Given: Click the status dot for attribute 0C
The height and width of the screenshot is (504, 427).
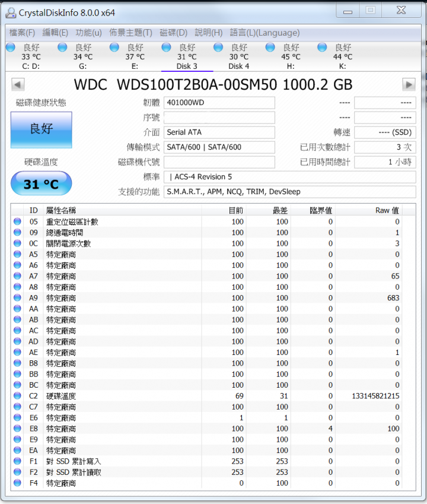Looking at the screenshot, I should (17, 243).
